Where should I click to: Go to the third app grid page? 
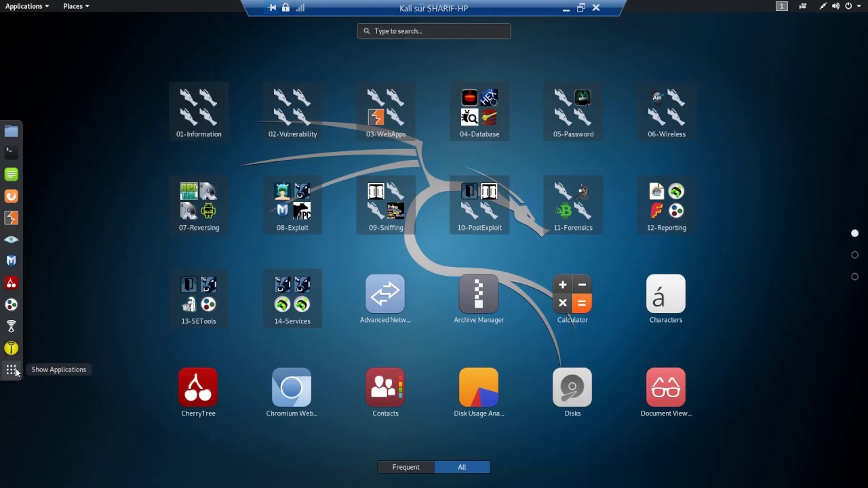(854, 277)
